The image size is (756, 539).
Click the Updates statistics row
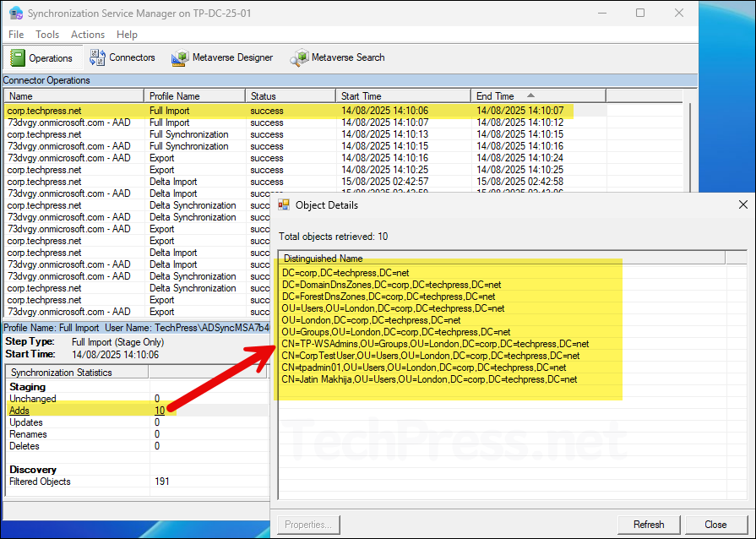tap(137, 422)
